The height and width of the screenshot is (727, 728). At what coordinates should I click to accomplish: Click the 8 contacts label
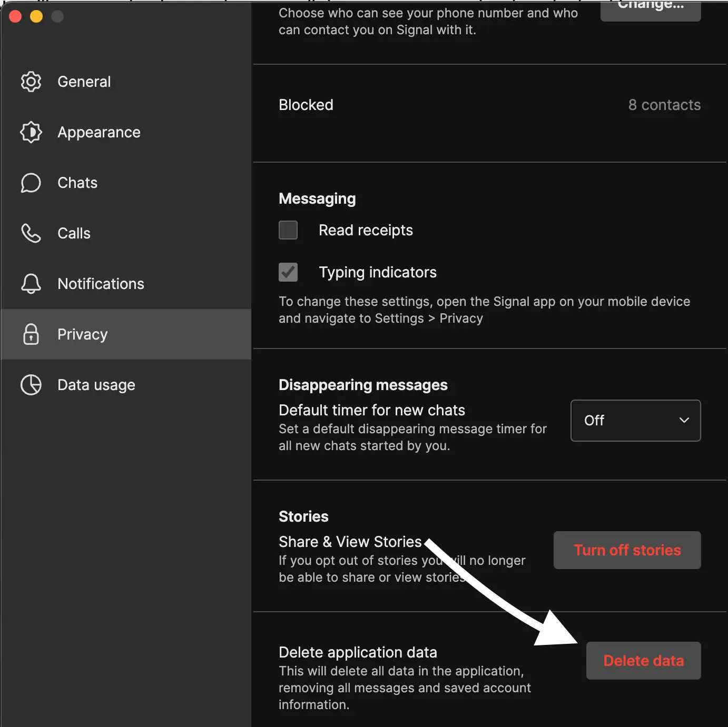[x=664, y=105]
